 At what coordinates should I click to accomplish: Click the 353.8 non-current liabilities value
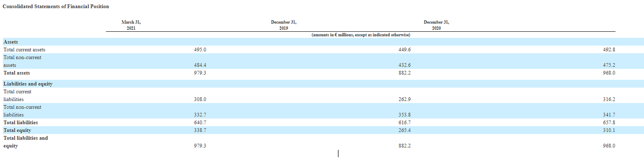[405, 115]
